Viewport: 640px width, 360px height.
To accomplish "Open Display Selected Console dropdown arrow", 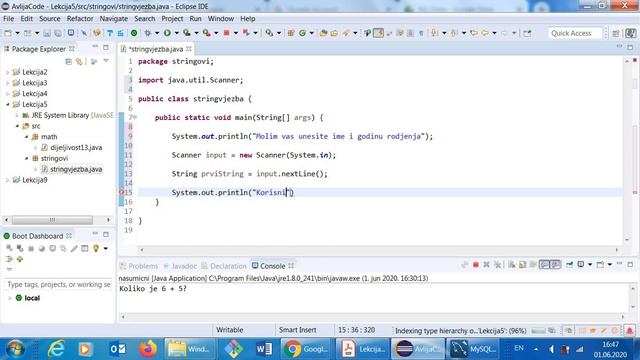I will click(590, 265).
